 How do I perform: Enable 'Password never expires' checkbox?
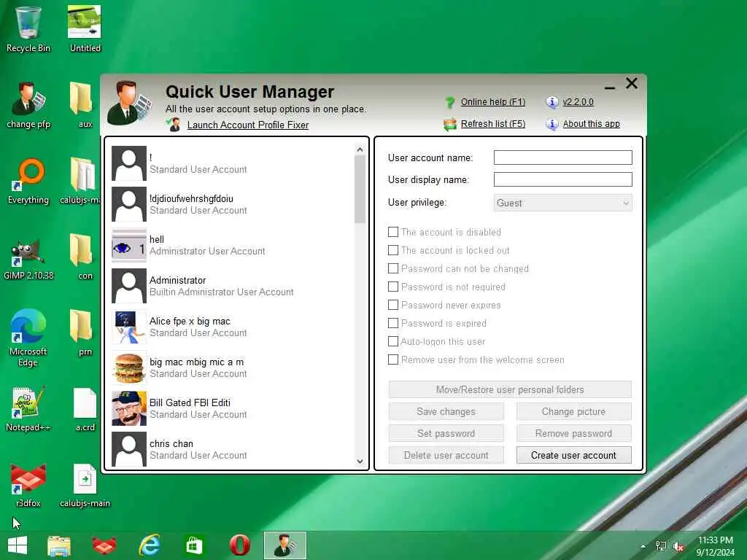pos(393,305)
